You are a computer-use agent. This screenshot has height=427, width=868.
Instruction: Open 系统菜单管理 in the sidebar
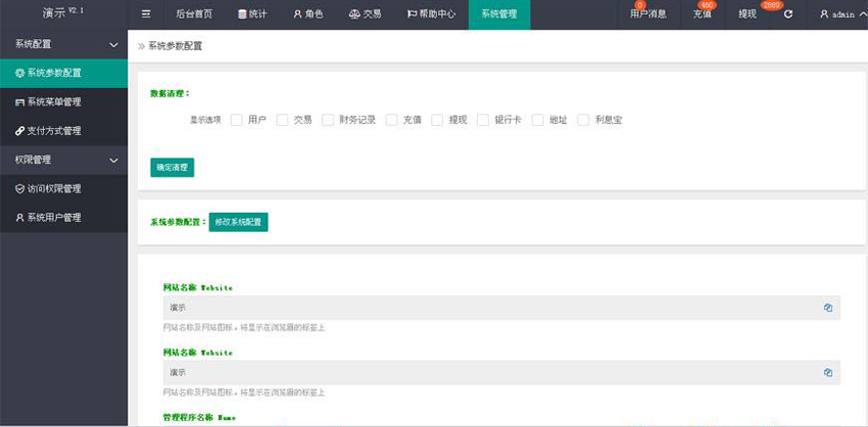point(64,103)
